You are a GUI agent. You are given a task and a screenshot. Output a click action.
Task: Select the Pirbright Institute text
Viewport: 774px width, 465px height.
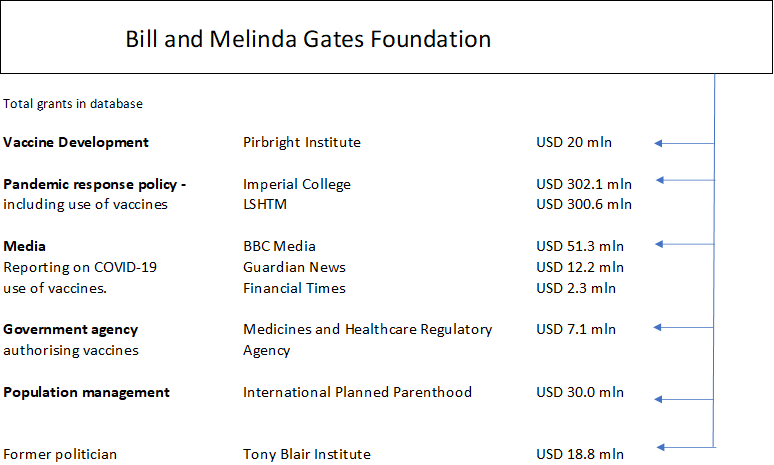(301, 142)
